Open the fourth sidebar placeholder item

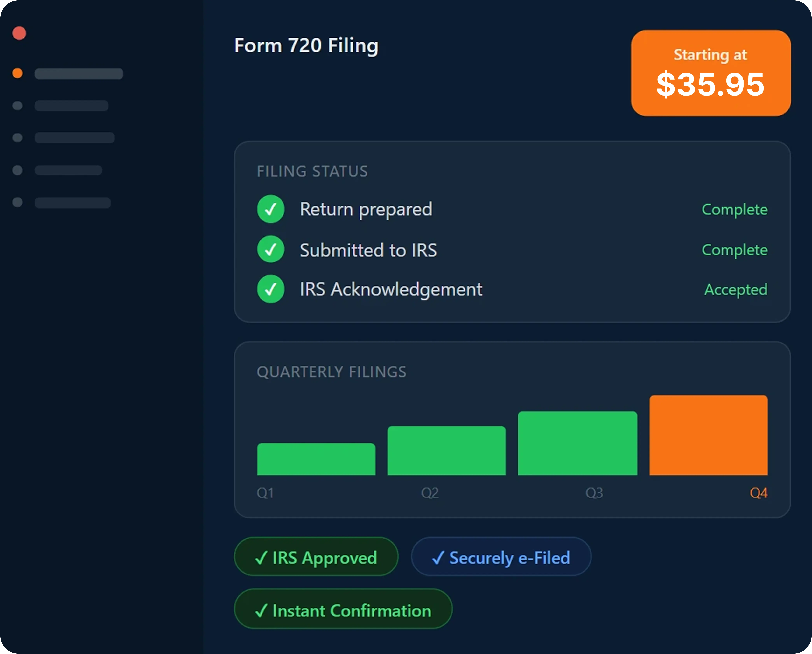[68, 170]
